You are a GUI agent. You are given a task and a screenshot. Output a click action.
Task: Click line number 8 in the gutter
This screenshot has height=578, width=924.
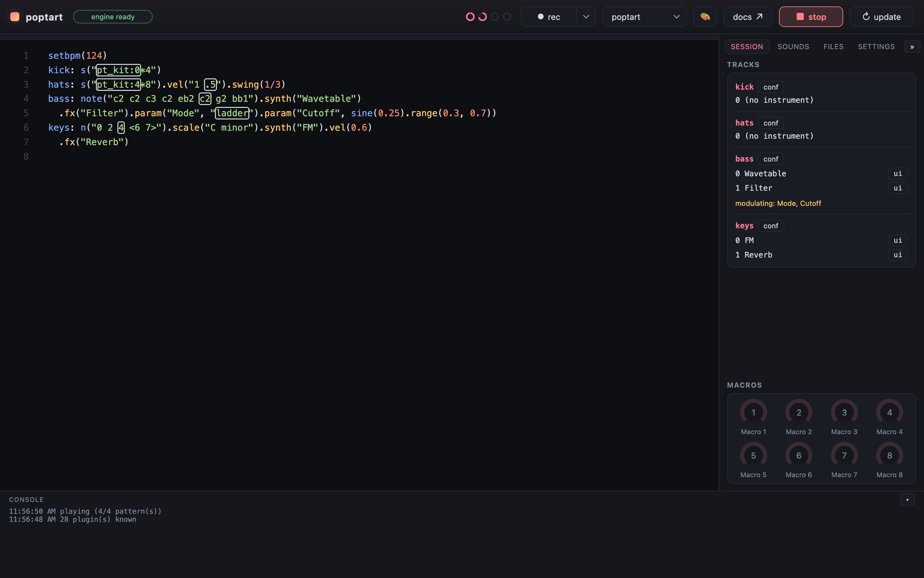pyautogui.click(x=26, y=156)
